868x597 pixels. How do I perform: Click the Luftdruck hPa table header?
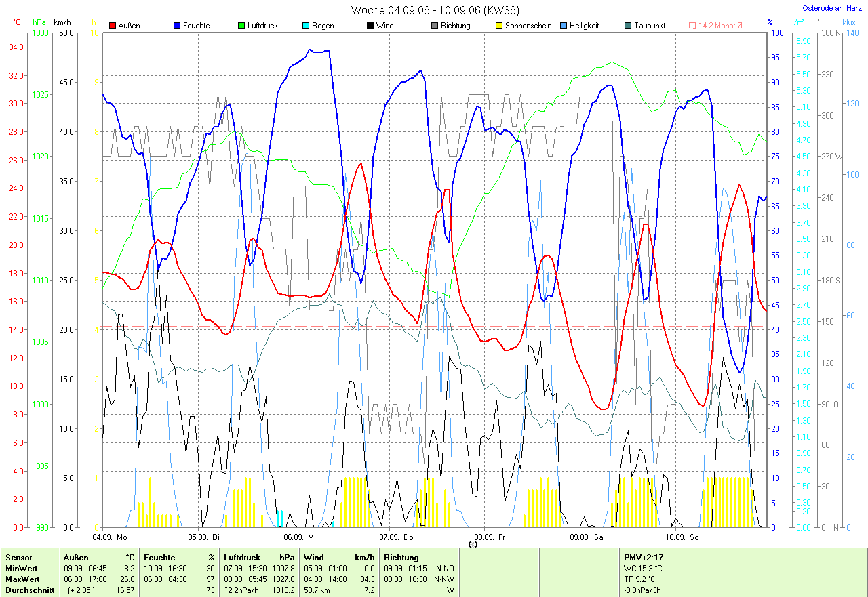click(x=260, y=557)
